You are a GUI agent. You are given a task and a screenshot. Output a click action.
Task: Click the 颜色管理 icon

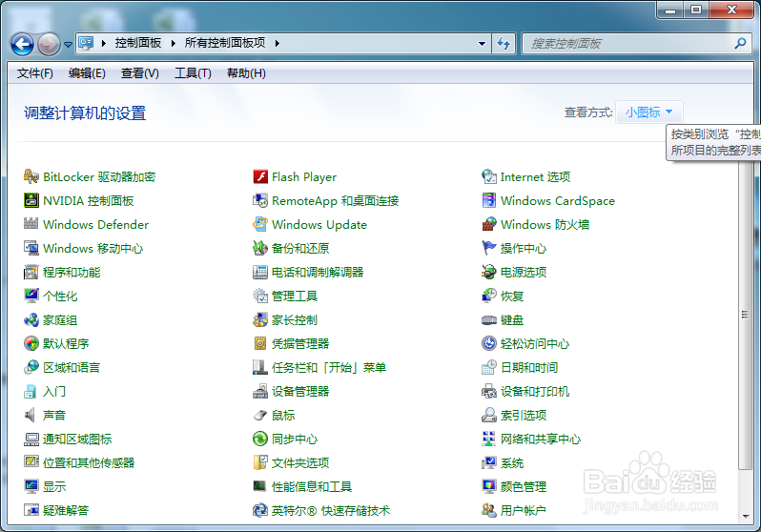488,486
